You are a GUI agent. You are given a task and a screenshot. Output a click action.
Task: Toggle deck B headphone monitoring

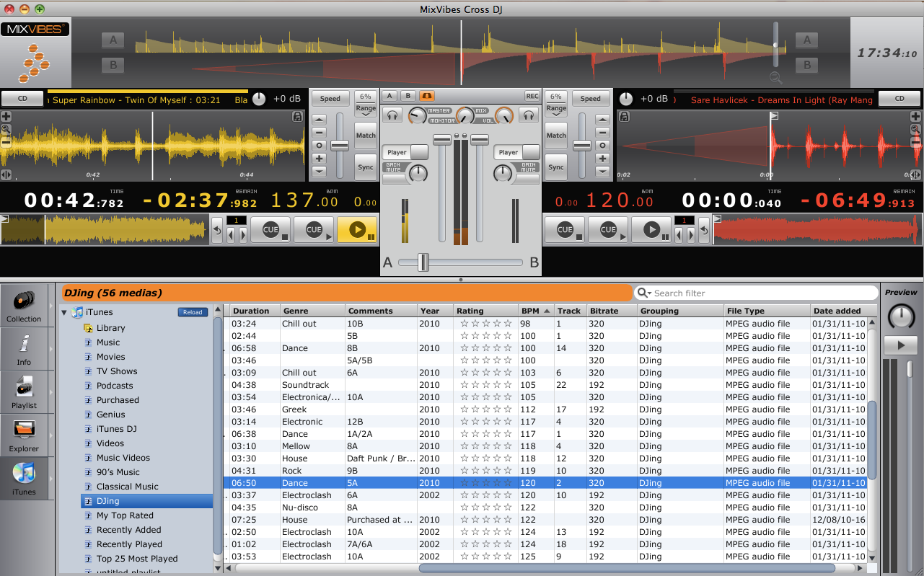[529, 115]
